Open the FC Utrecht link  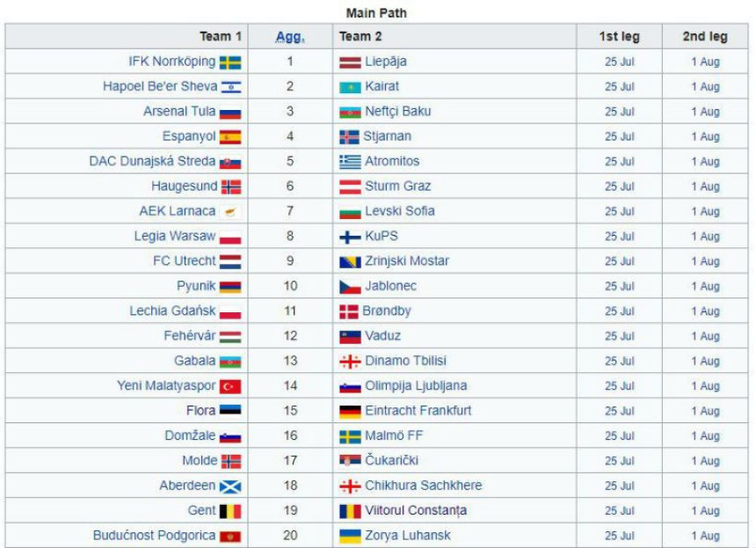(185, 261)
